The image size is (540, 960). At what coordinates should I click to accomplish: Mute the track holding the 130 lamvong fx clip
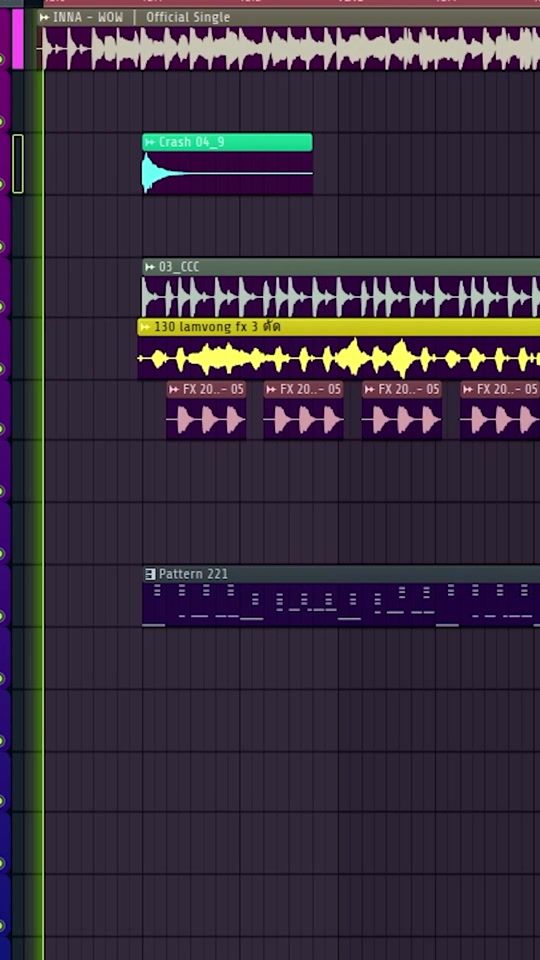click(2, 369)
